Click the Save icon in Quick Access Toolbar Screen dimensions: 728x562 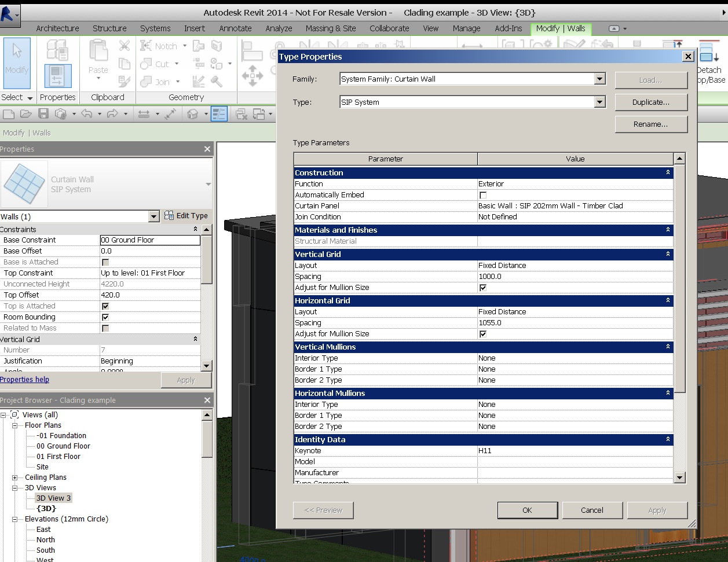coord(42,113)
